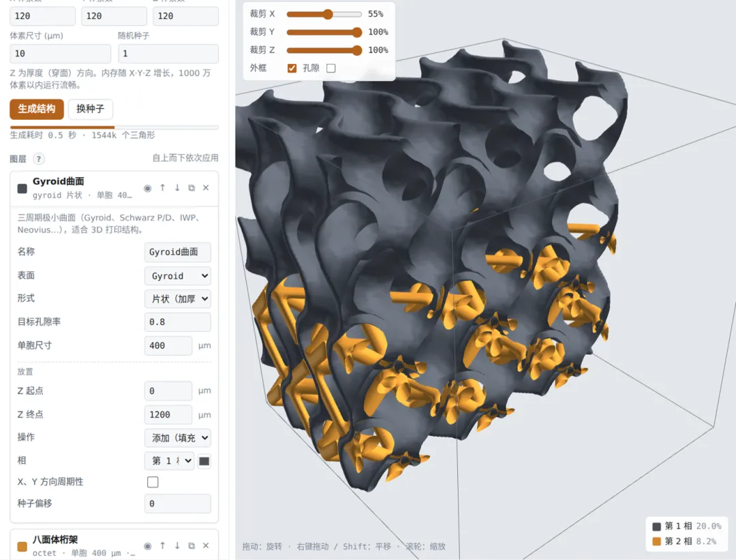Click the 随机种子 input field
Screen dimensions: 736x560
(x=168, y=54)
